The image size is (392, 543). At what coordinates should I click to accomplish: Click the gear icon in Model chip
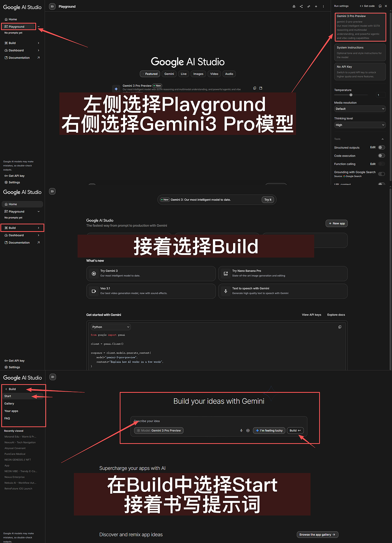pyautogui.click(x=138, y=431)
